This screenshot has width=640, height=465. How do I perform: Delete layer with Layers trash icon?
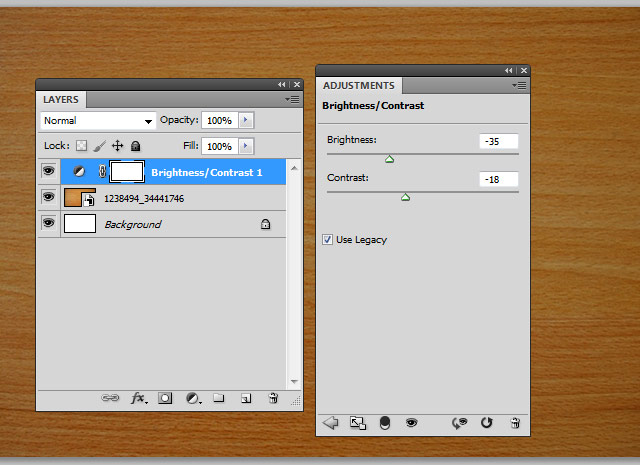pos(272,398)
